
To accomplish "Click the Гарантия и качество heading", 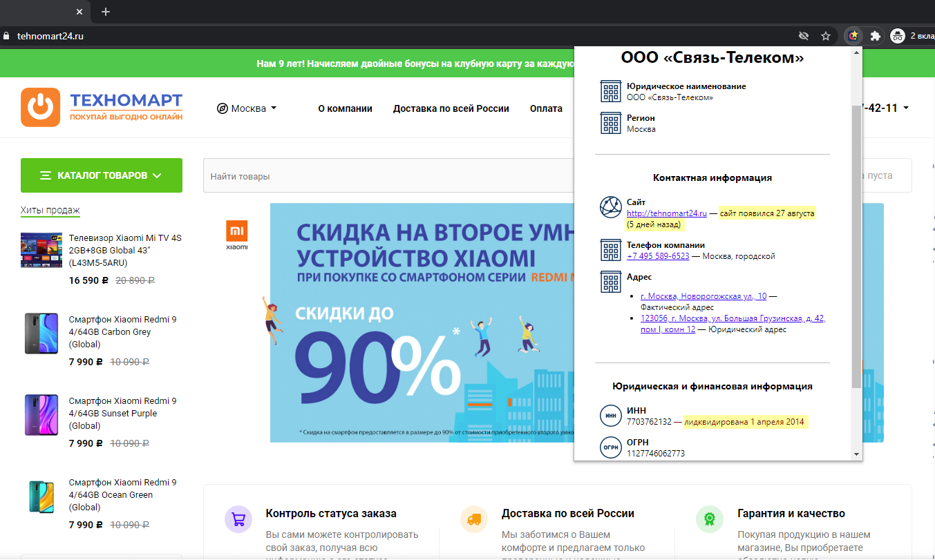I will pos(791,514).
